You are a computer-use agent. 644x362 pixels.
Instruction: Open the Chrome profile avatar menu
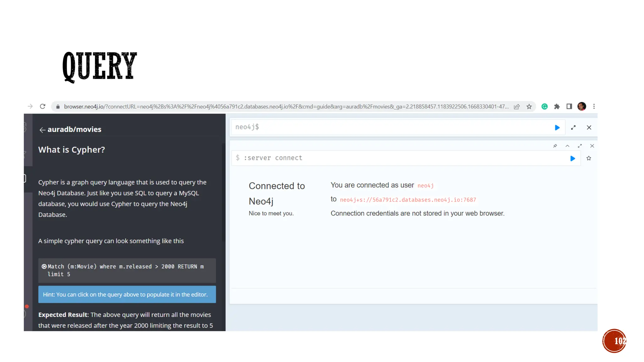[581, 107]
